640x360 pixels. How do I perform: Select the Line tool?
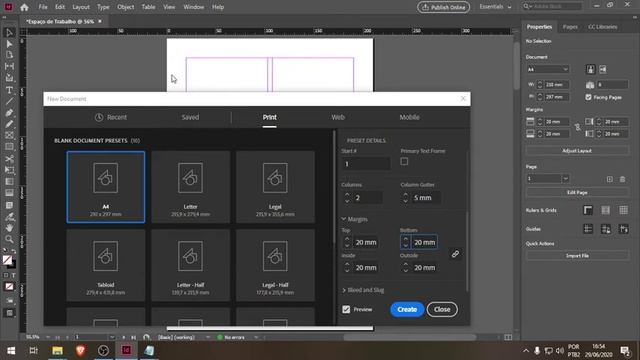tap(9, 101)
